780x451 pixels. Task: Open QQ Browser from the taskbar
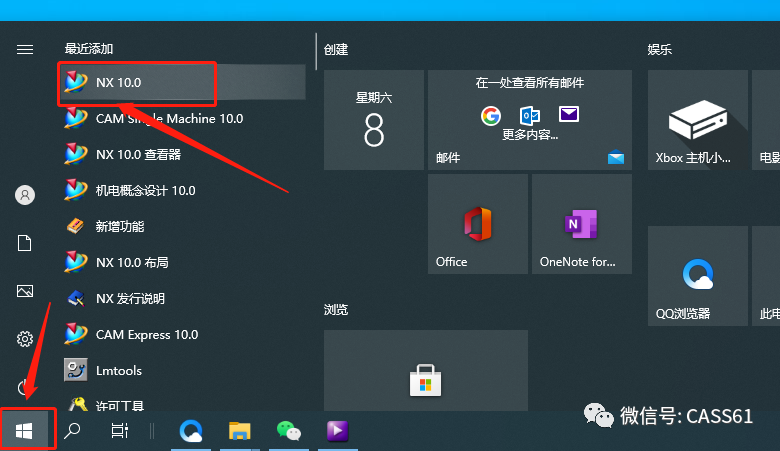click(191, 431)
